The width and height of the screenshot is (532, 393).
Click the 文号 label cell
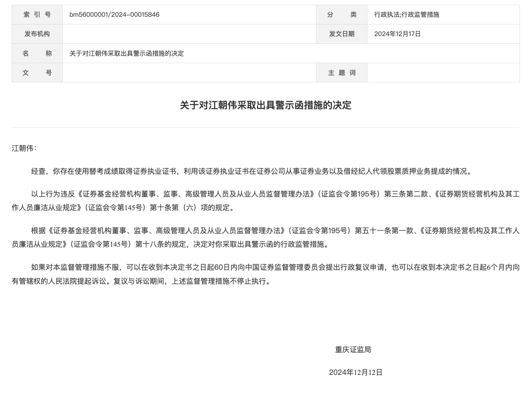pos(37,73)
